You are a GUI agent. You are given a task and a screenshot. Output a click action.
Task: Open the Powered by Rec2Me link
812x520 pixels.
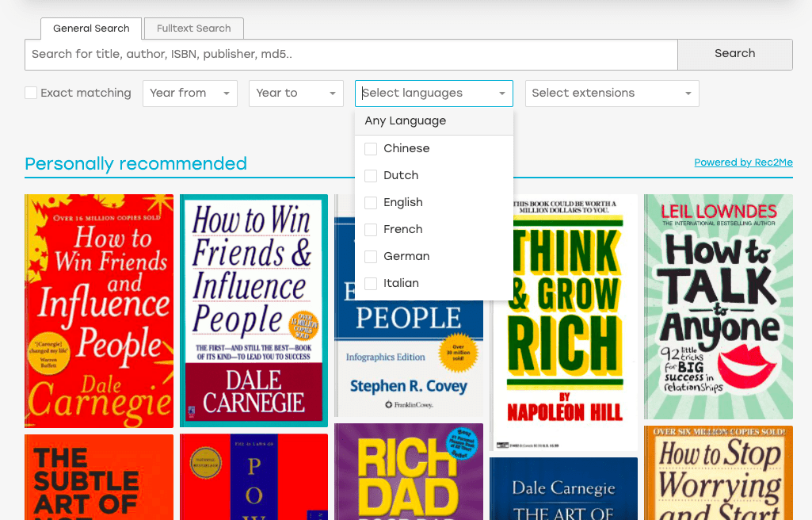click(x=743, y=162)
